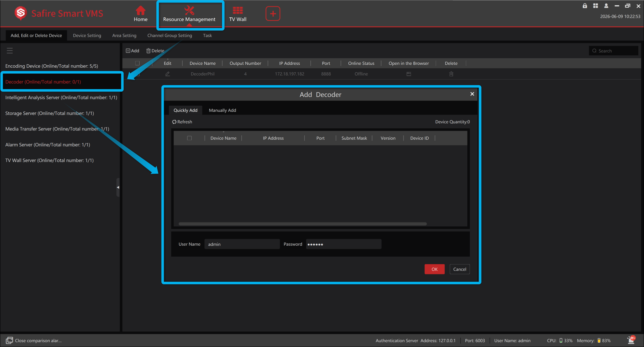Click the Add device toolbar button
This screenshot has height=347, width=644.
coord(132,51)
